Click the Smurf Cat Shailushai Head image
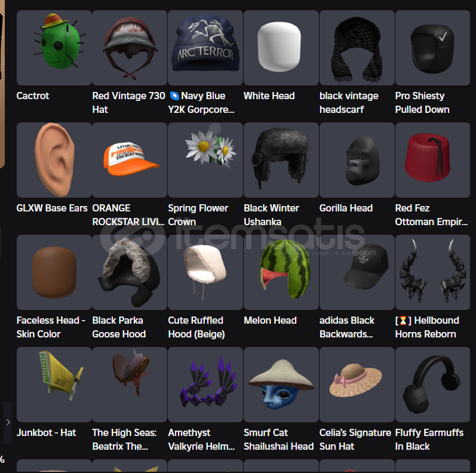476x473 pixels. pyautogui.click(x=281, y=385)
